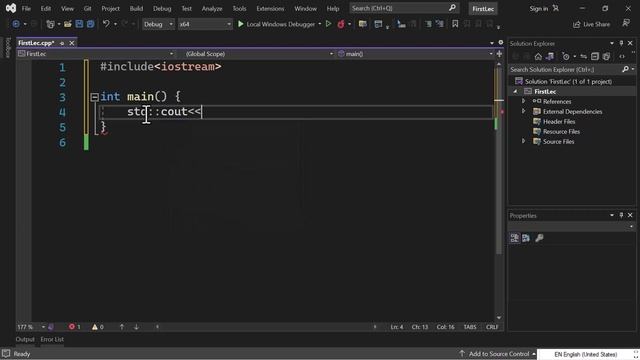
Task: Click the Undo arrow icon
Action: 106,24
